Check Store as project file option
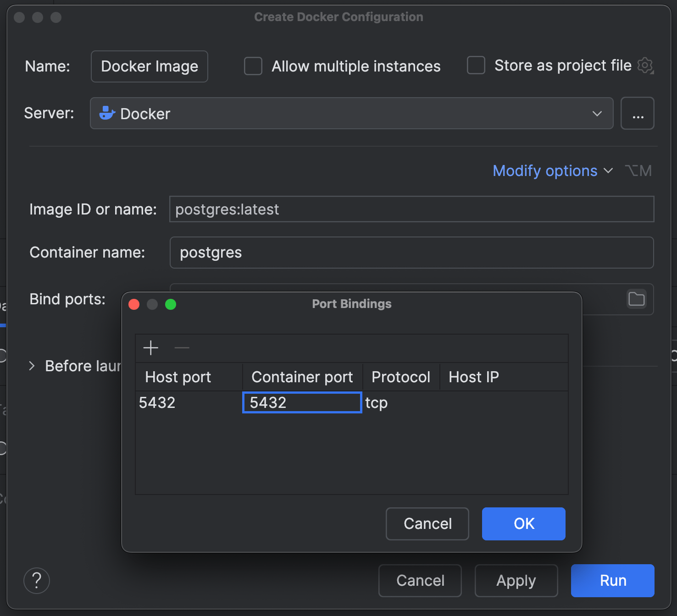This screenshot has width=677, height=616. (476, 66)
